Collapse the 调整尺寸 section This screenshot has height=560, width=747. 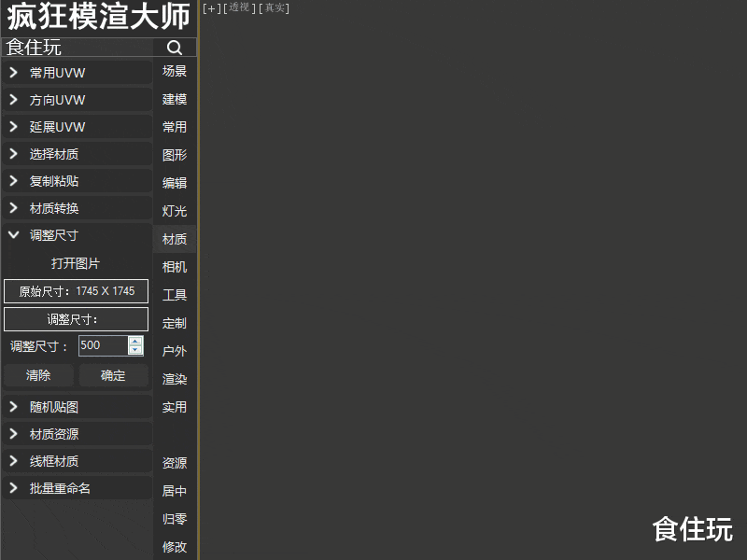(x=75, y=235)
